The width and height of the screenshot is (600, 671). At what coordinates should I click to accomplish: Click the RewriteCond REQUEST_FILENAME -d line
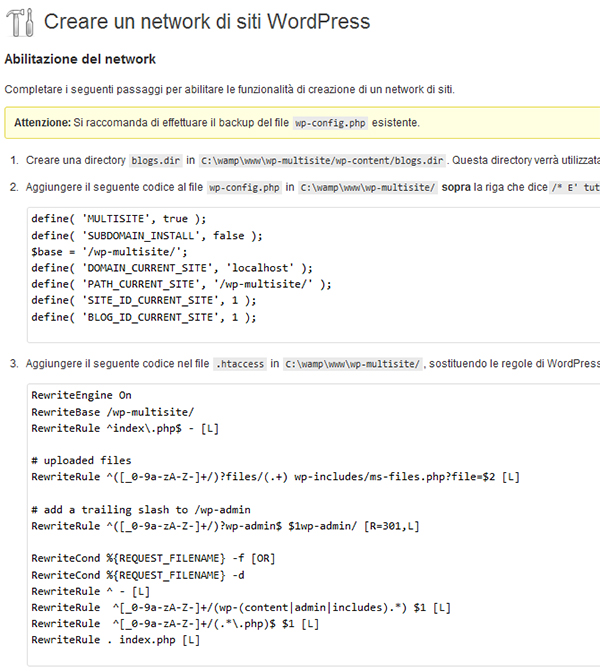click(138, 575)
